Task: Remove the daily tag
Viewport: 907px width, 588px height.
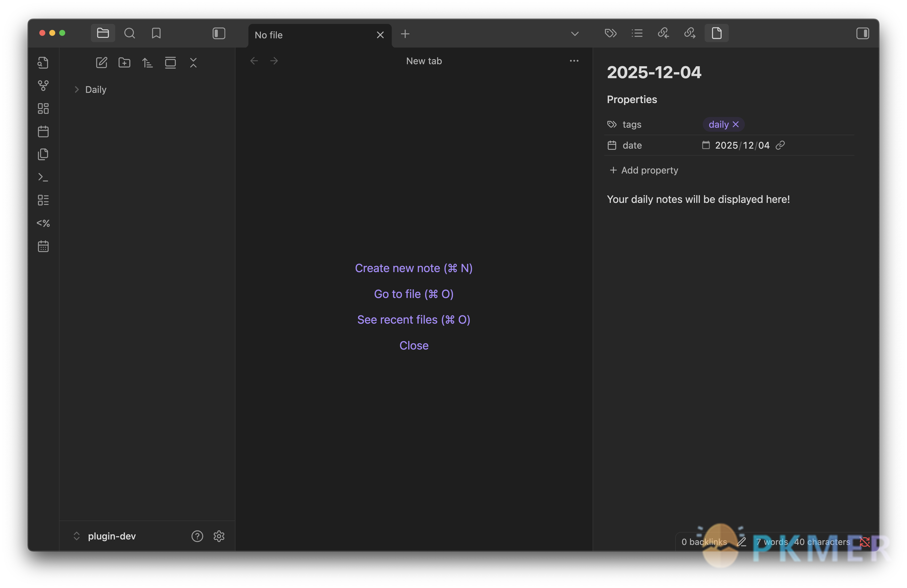Action: (x=736, y=125)
